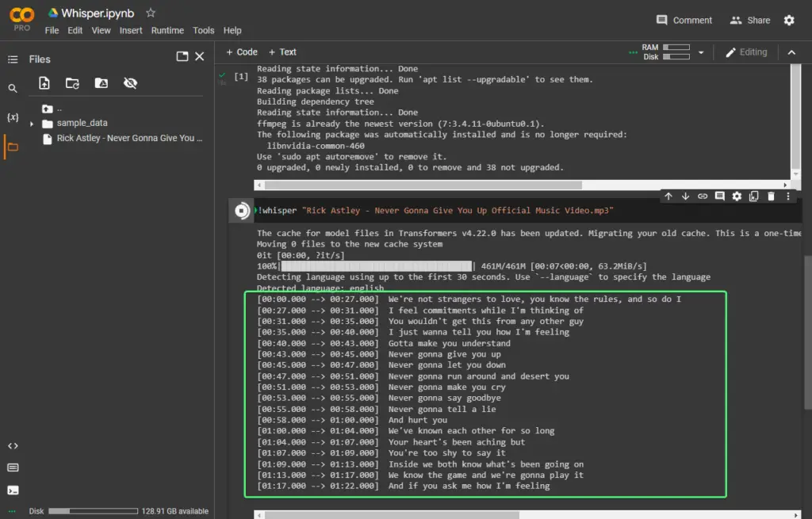The image size is (812, 519).
Task: Click the first cell [1] execution indicator
Action: tap(241, 77)
